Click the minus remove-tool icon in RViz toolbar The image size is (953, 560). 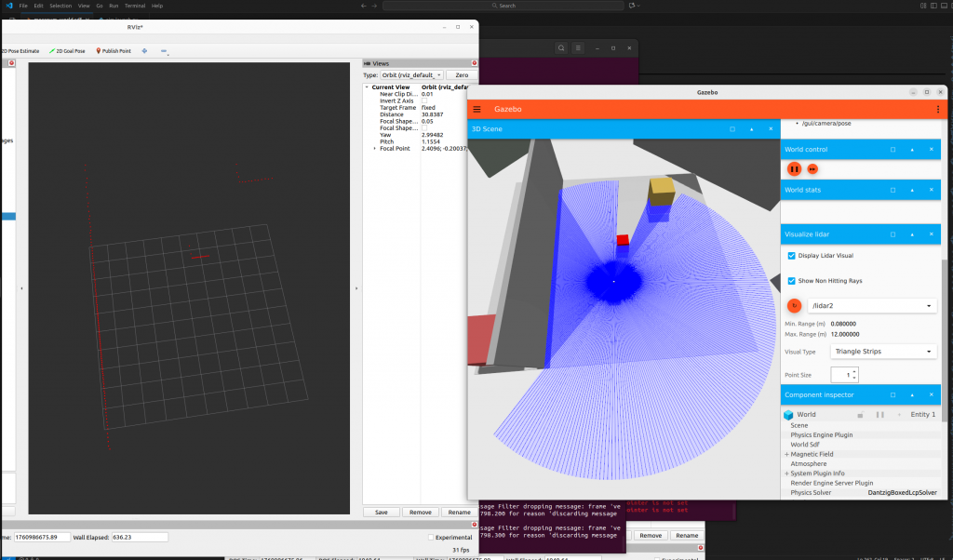click(165, 51)
